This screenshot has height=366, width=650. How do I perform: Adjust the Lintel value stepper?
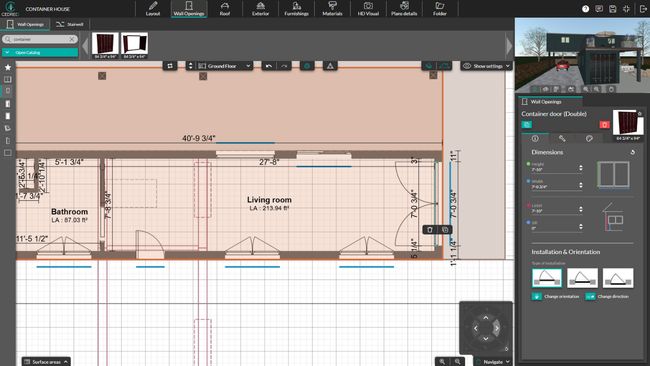point(581,209)
